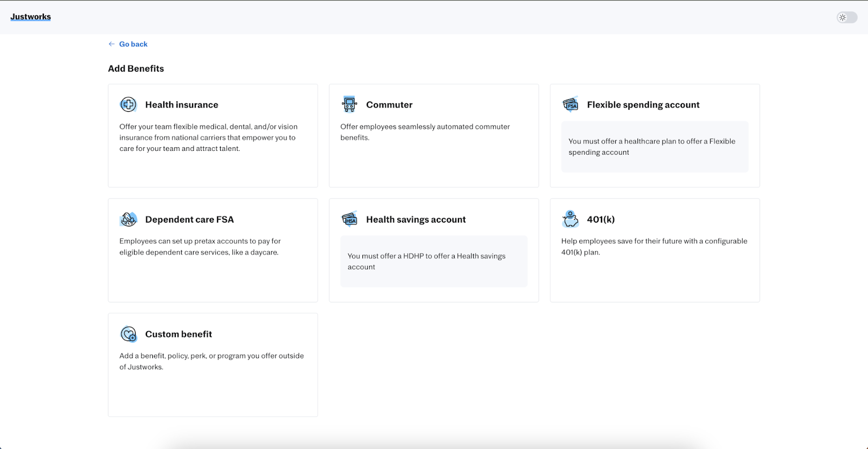The height and width of the screenshot is (449, 868).
Task: Click the Flexible spending account healthcare requirement notice
Action: coord(654,147)
